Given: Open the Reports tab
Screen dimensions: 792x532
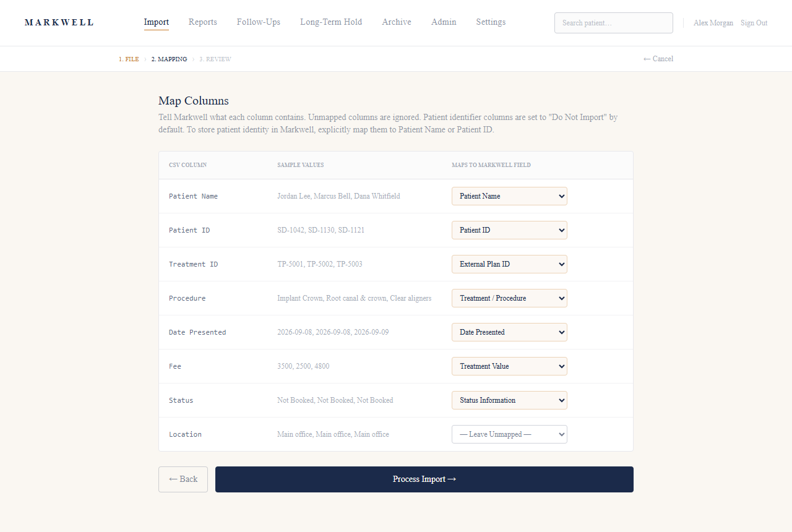Looking at the screenshot, I should point(203,22).
